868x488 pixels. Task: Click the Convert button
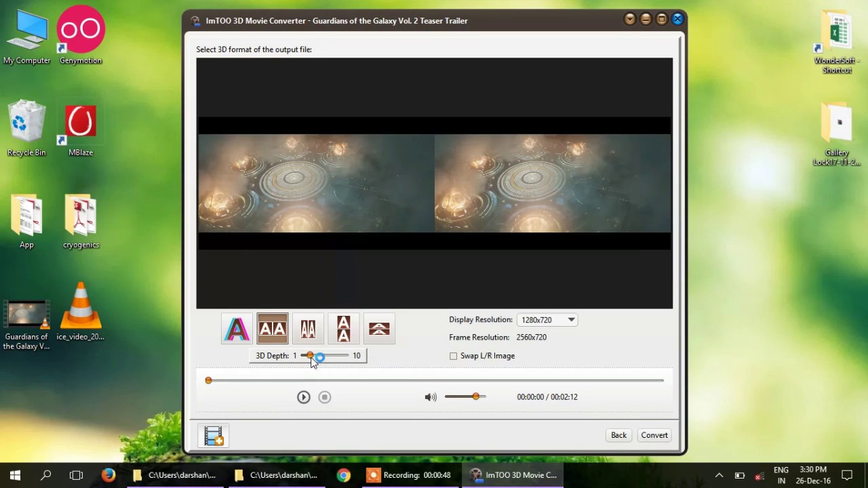point(654,435)
